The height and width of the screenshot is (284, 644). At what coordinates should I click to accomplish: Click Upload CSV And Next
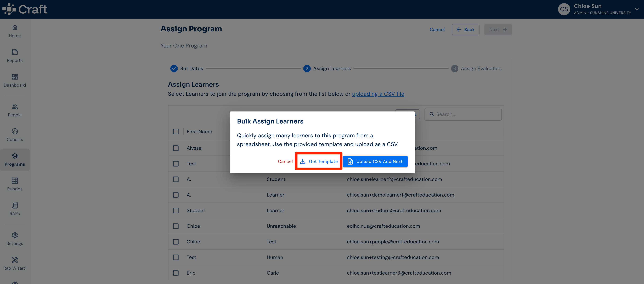(375, 162)
